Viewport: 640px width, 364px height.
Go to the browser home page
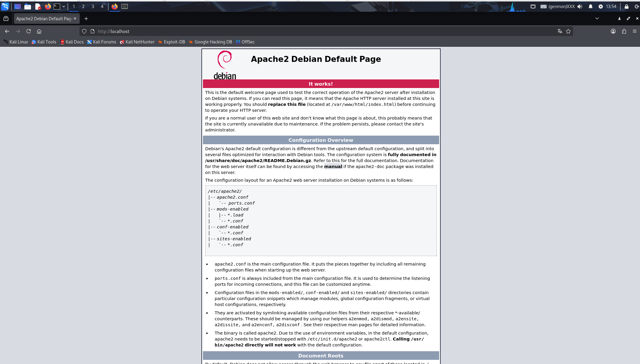[39, 31]
